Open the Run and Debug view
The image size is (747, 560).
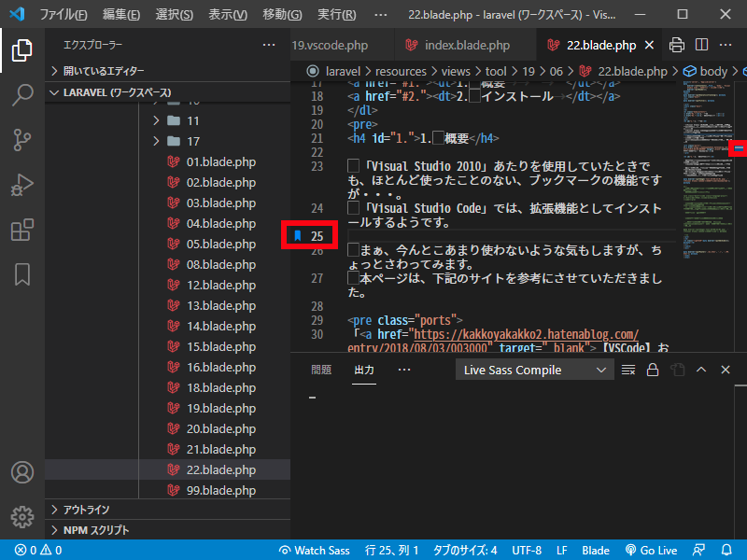(21, 185)
